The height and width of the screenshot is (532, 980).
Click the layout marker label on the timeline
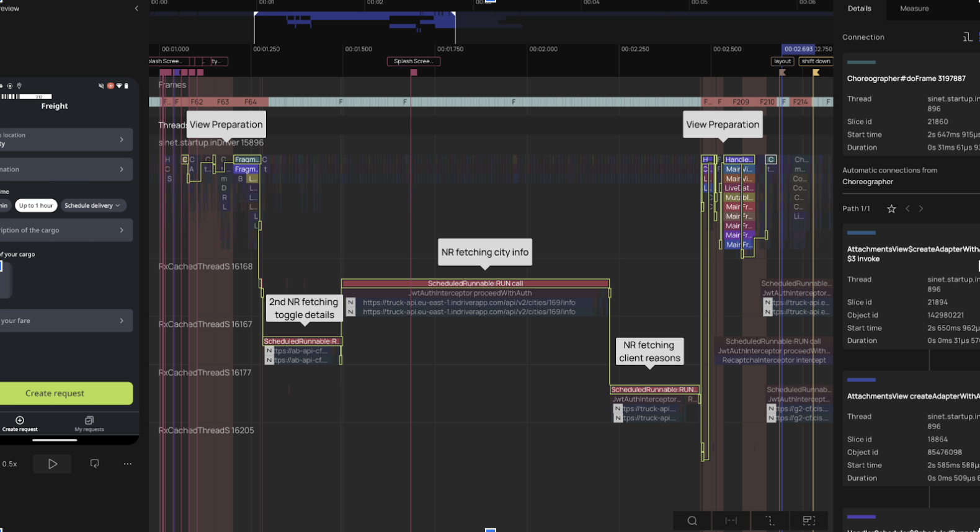pyautogui.click(x=783, y=61)
